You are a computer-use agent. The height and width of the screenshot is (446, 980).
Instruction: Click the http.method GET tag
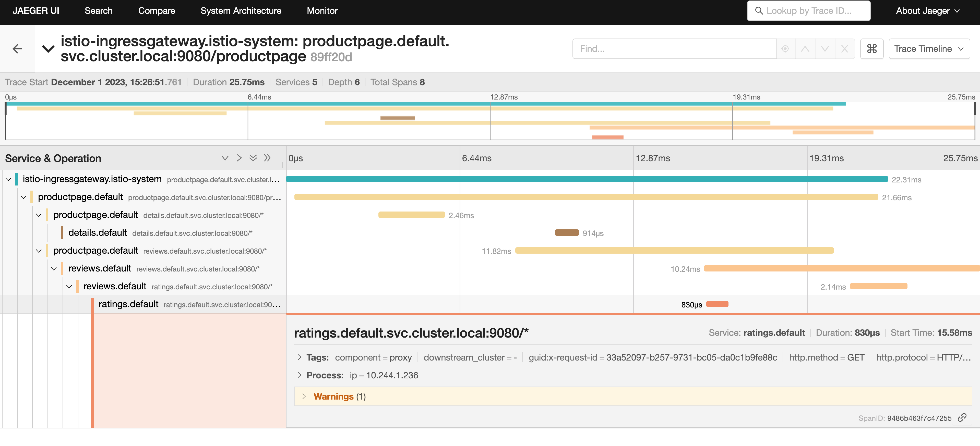point(827,357)
